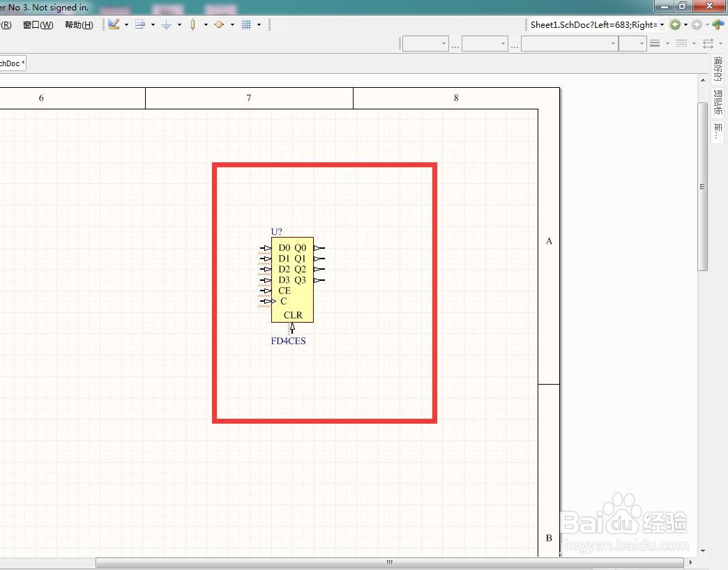This screenshot has width=728, height=570.
Task: Click the second ellipsis browse button
Action: coord(515,45)
